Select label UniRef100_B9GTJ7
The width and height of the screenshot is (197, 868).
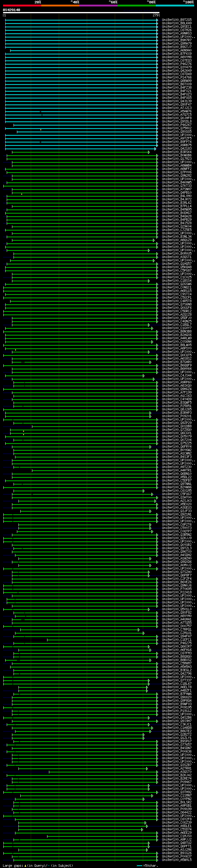click(x=177, y=47)
